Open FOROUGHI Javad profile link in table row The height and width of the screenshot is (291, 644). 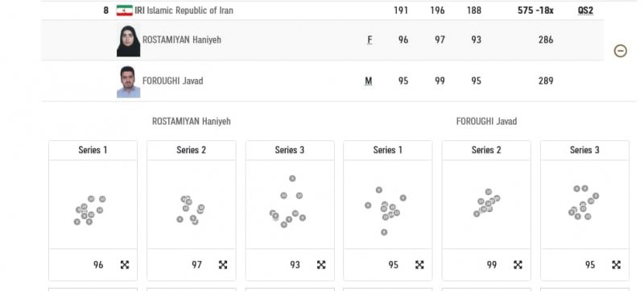pyautogui.click(x=172, y=81)
